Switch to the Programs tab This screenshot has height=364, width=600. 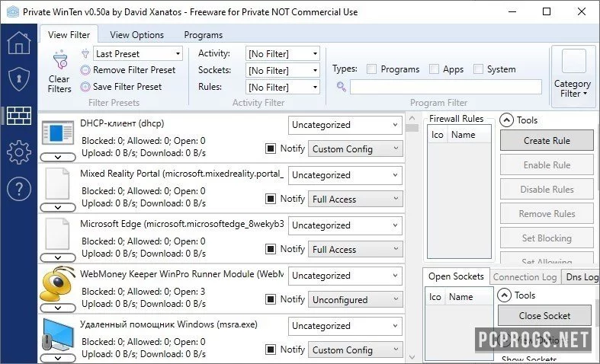pyautogui.click(x=204, y=35)
